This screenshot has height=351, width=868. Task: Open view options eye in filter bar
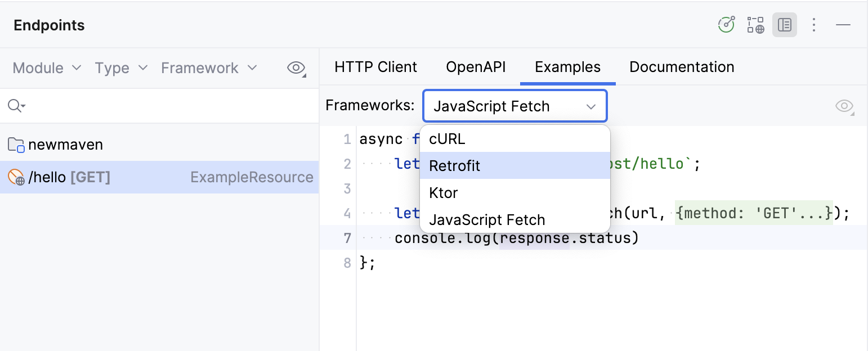pos(296,67)
